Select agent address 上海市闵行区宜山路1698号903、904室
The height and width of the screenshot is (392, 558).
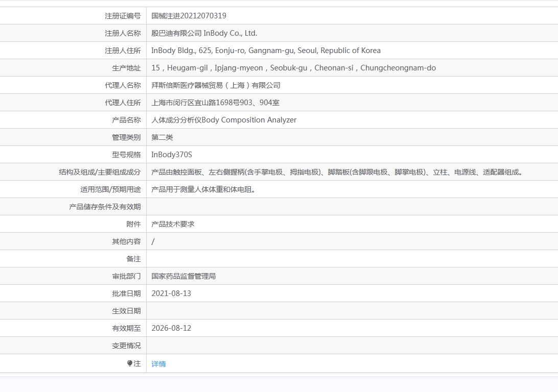tap(215, 103)
